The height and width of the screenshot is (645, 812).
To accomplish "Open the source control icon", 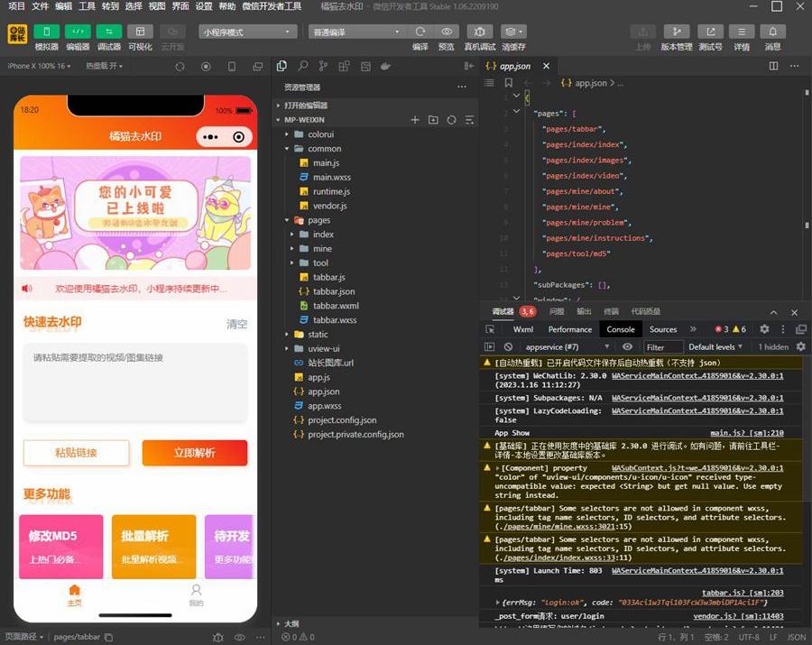I will point(323,66).
